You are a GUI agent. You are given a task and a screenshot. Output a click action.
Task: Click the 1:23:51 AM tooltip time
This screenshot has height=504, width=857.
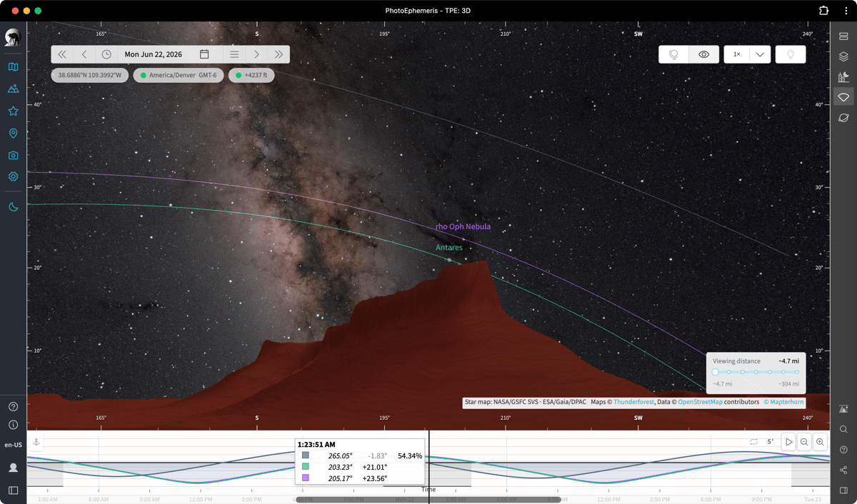pos(316,445)
